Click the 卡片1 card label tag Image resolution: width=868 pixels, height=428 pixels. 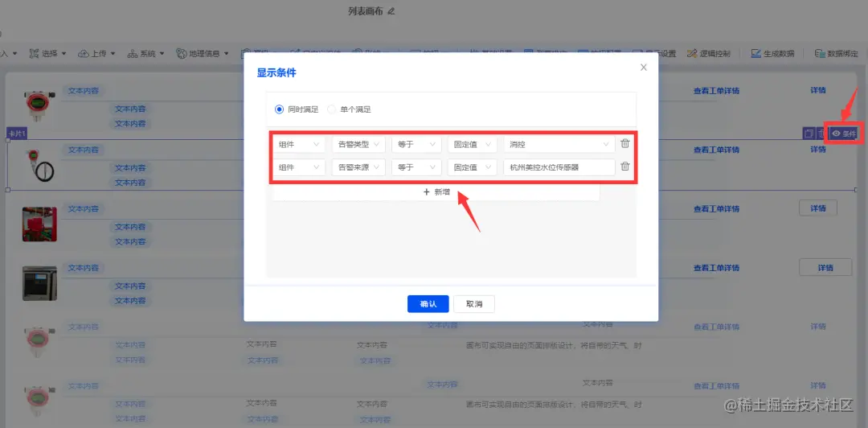(17, 134)
